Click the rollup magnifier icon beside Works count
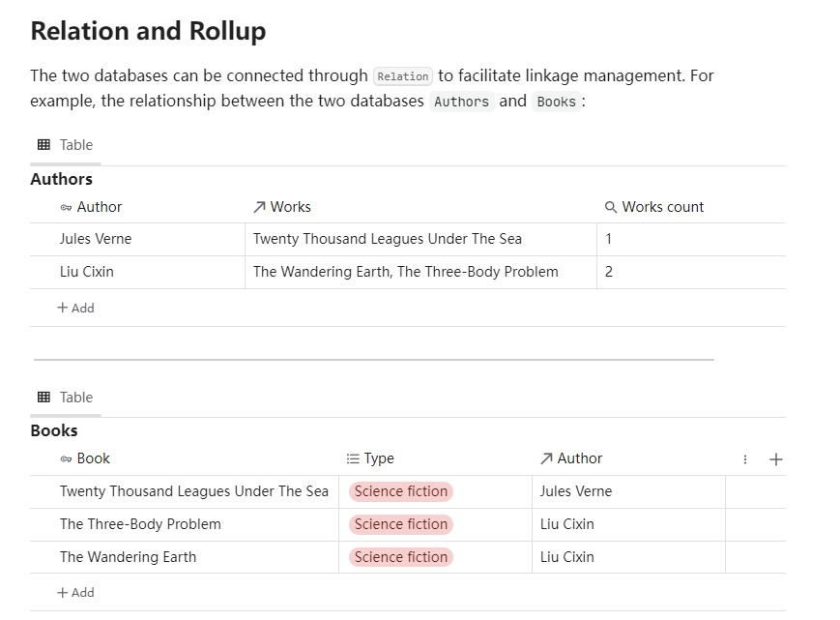 click(610, 207)
